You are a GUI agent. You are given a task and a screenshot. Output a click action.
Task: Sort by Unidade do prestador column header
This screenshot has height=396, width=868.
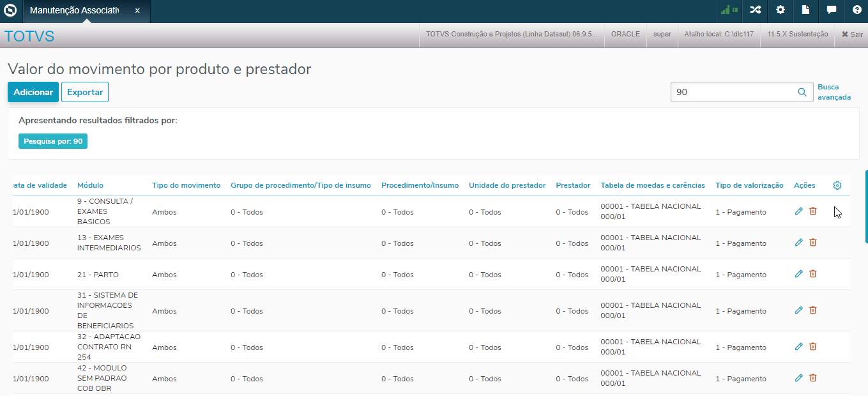pyautogui.click(x=507, y=185)
